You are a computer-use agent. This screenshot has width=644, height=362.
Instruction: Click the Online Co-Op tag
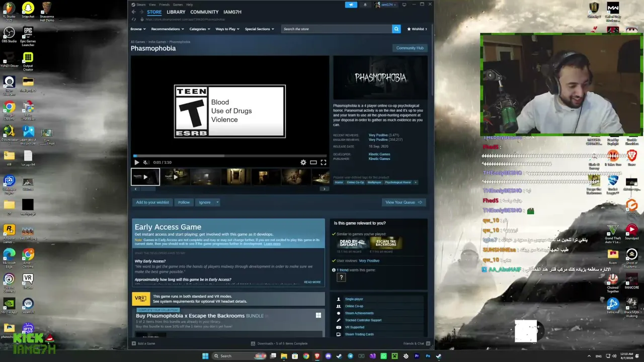pyautogui.click(x=355, y=182)
